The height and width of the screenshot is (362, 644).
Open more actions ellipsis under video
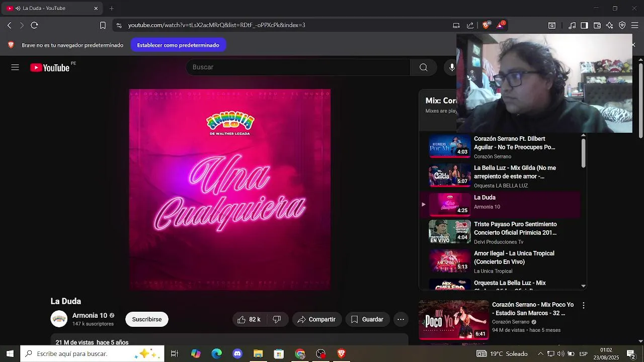400,319
